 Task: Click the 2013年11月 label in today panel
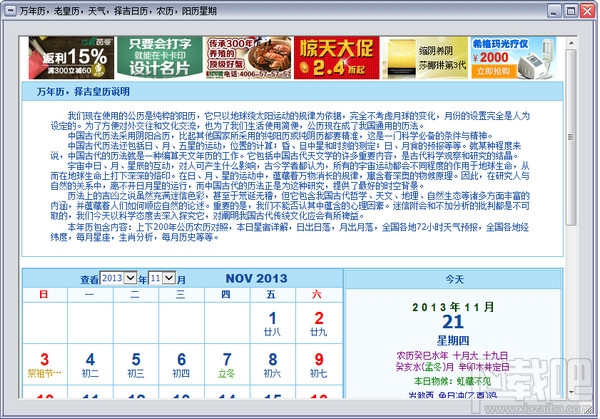453,307
